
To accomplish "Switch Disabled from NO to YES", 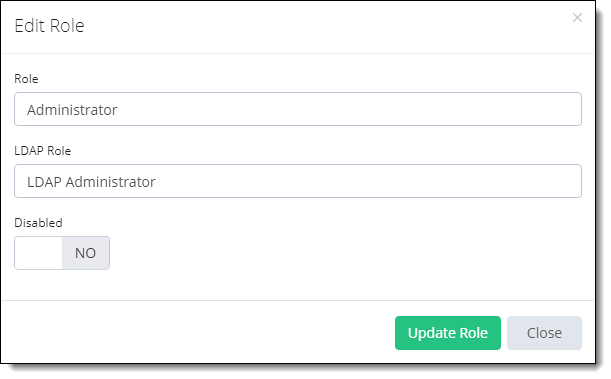I will coord(62,253).
